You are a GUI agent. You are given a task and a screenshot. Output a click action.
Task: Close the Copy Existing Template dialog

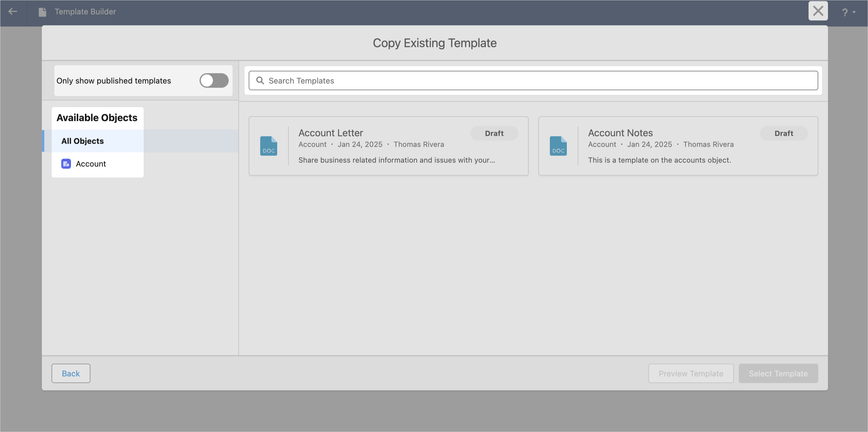click(x=818, y=11)
